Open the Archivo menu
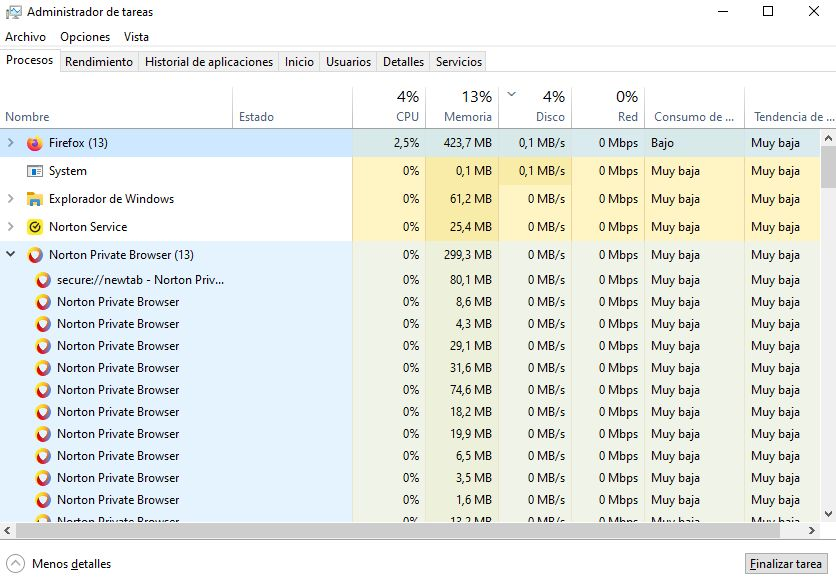The image size is (836, 584). [26, 37]
